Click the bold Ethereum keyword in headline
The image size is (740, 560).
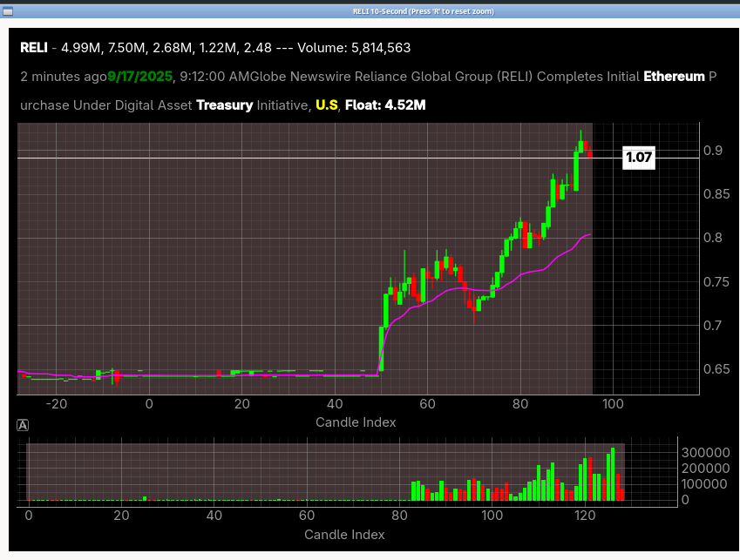pos(674,77)
